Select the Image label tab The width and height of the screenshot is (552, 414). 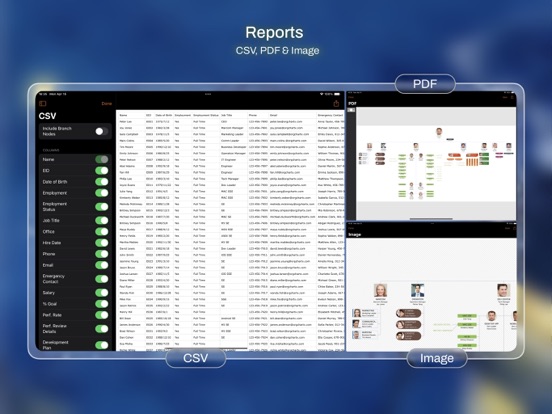click(x=437, y=358)
